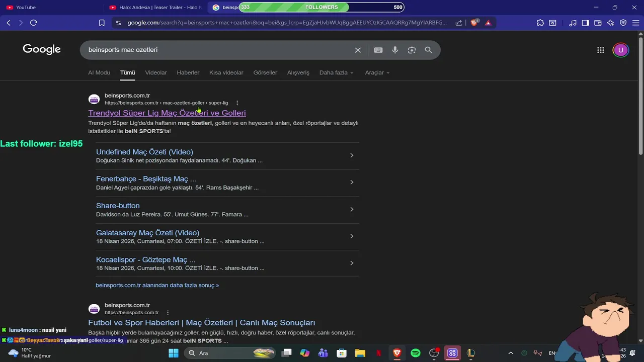
Task: Reload the current page
Action: pyautogui.click(x=34, y=23)
